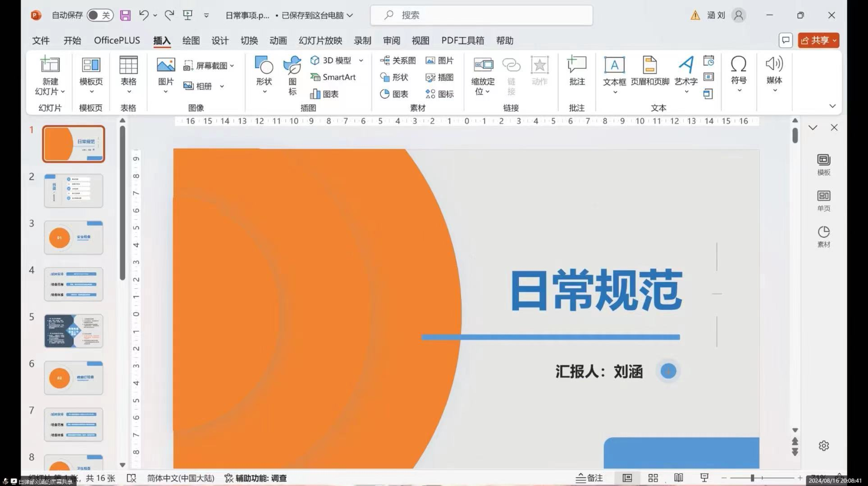Select slide 5 thumbnail
Screen dimensions: 868x486
73,331
